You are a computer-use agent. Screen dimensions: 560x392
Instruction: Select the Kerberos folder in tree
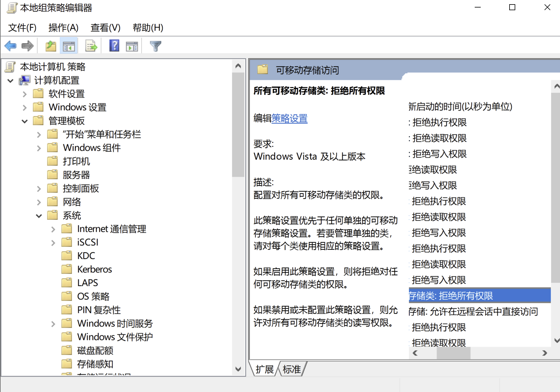click(94, 269)
